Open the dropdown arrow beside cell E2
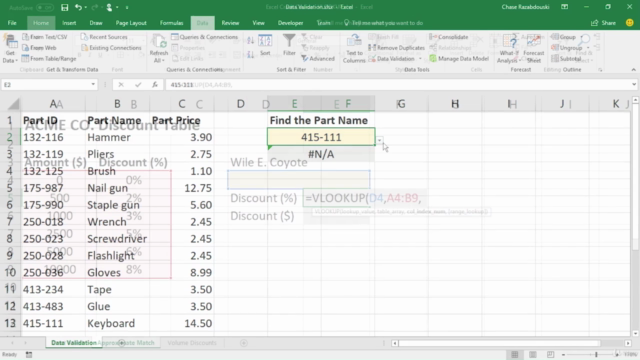This screenshot has height=360, width=640. (379, 140)
